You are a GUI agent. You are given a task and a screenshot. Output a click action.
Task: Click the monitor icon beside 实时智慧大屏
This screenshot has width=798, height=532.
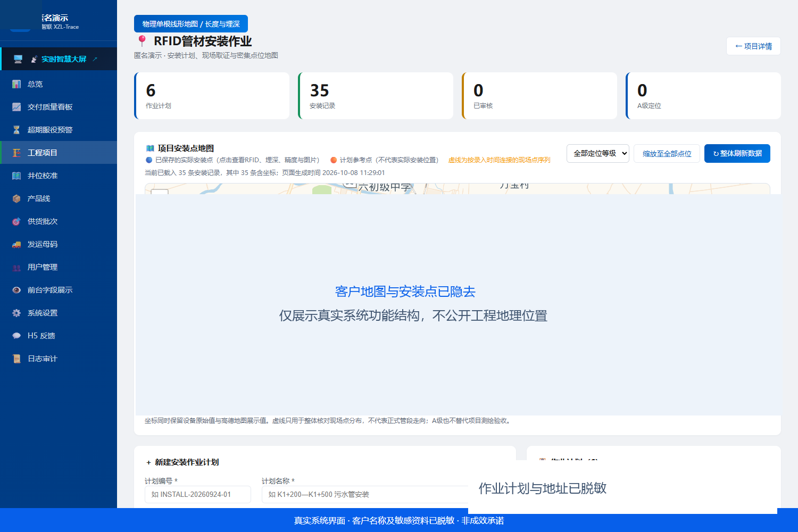(x=18, y=59)
